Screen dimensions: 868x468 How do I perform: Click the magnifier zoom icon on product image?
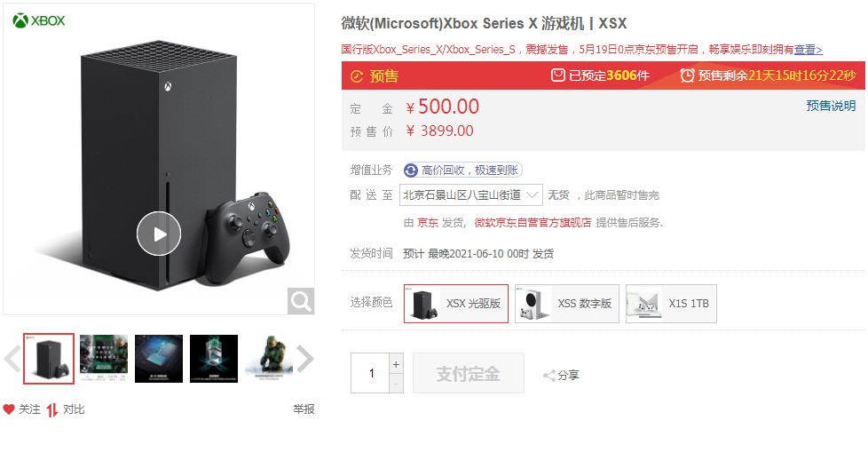301,301
